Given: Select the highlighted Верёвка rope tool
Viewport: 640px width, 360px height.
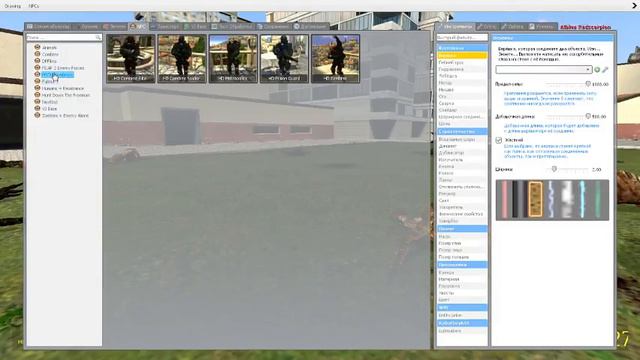Looking at the screenshot, I should click(x=462, y=55).
